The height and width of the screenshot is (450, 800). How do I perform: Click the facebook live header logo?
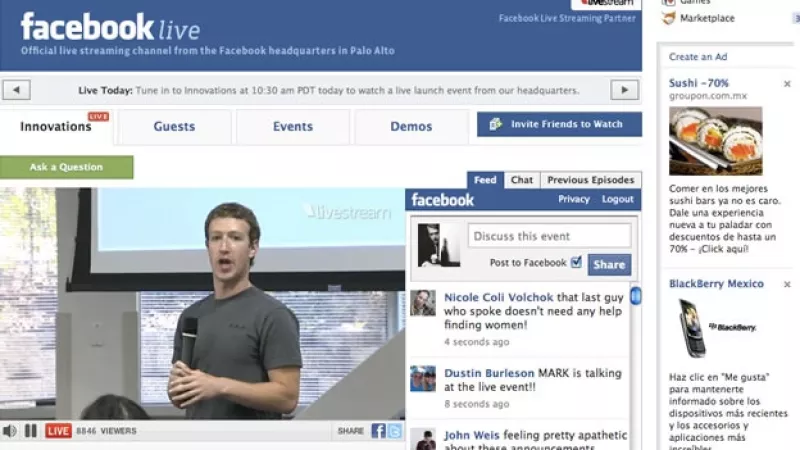110,27
